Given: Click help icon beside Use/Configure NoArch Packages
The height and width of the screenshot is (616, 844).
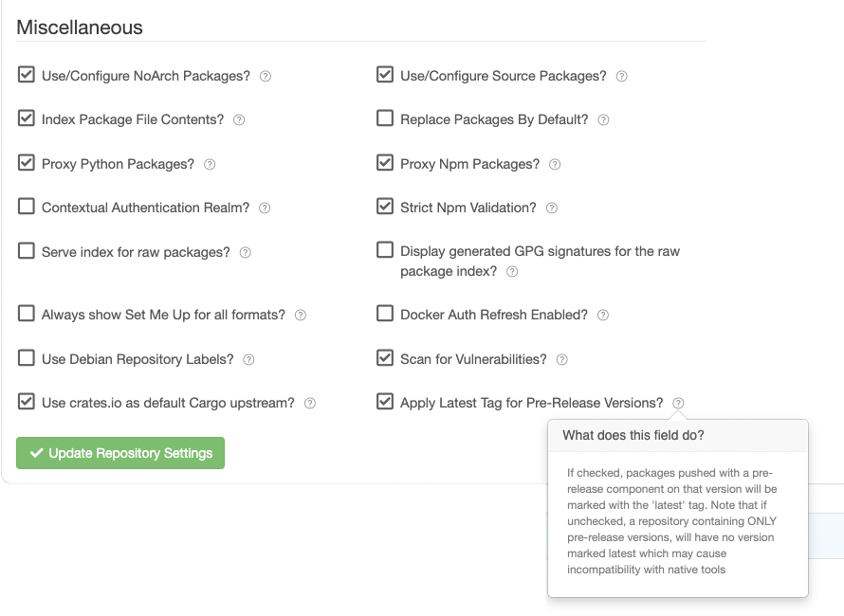Looking at the screenshot, I should pyautogui.click(x=266, y=76).
